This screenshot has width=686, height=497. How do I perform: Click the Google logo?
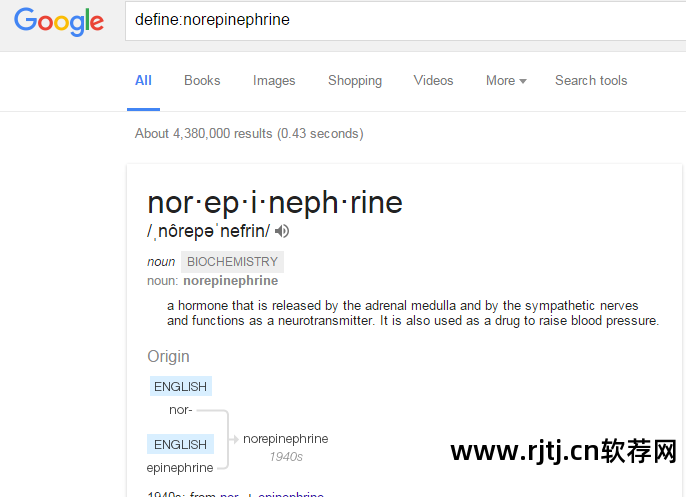59,21
